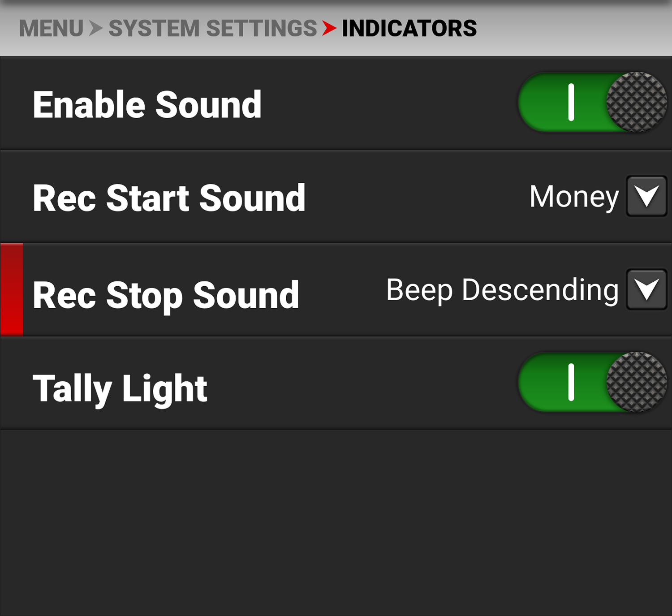Go back to MENU in breadcrumb

51,29
